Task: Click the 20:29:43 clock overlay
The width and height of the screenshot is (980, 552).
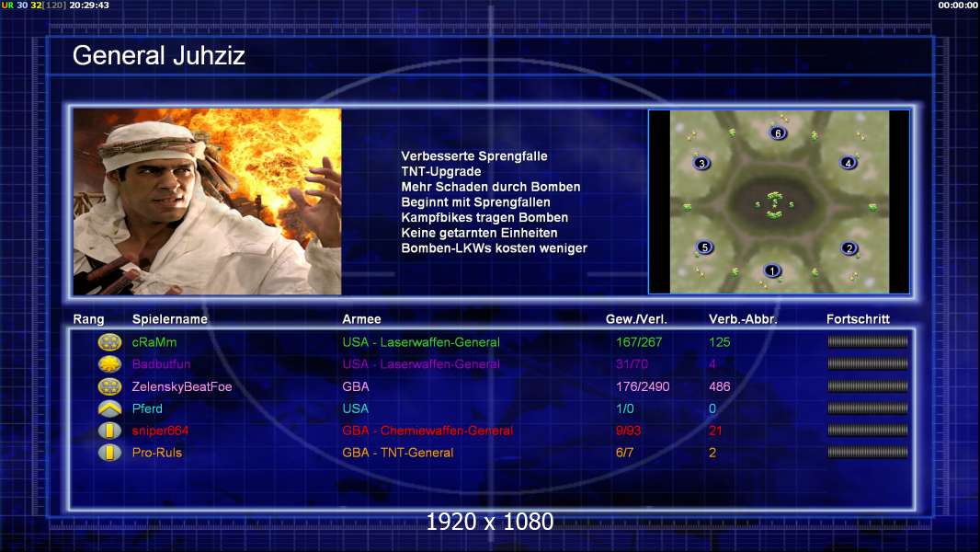Action: pos(89,5)
